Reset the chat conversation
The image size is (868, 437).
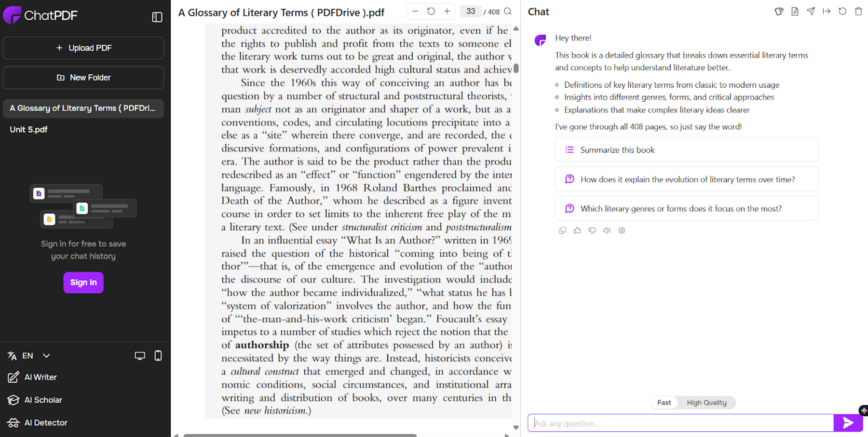coord(842,11)
